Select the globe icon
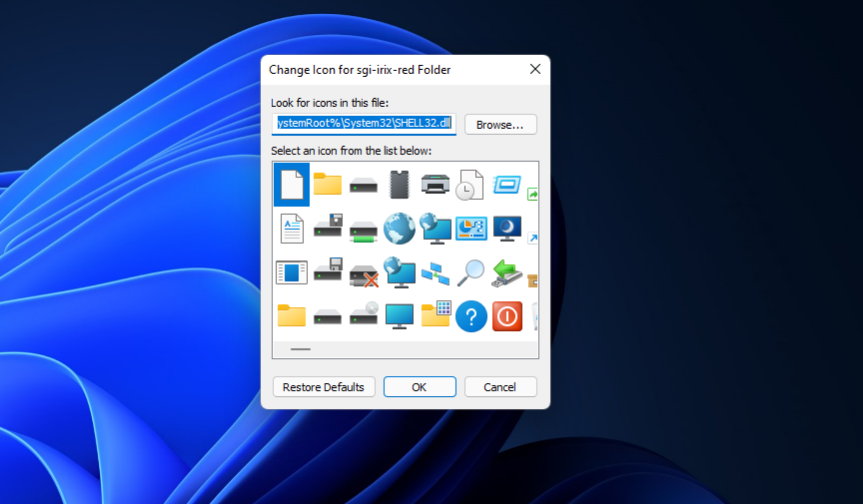 coord(400,229)
